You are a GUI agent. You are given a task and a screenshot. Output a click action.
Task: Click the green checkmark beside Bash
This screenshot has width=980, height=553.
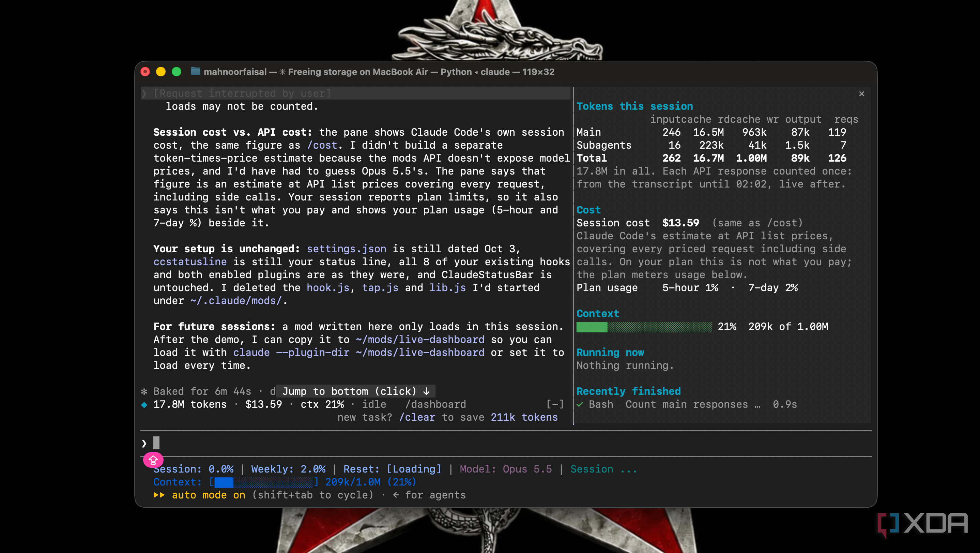580,405
